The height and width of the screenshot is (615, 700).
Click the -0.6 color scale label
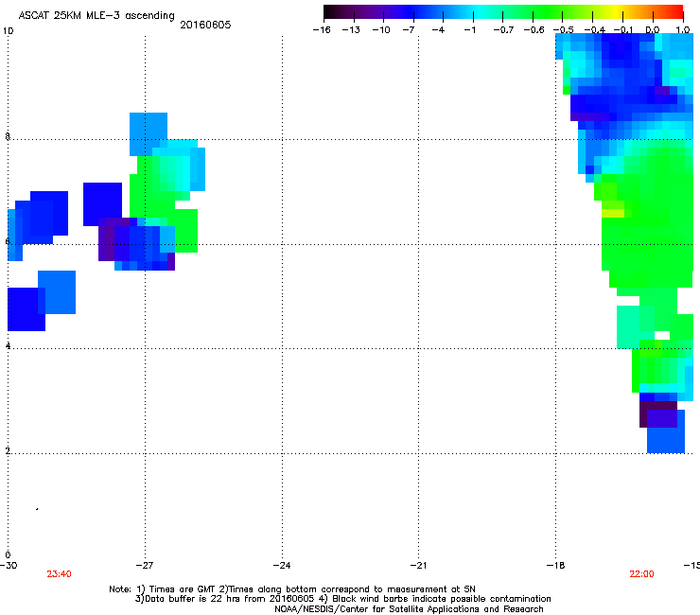(x=534, y=30)
